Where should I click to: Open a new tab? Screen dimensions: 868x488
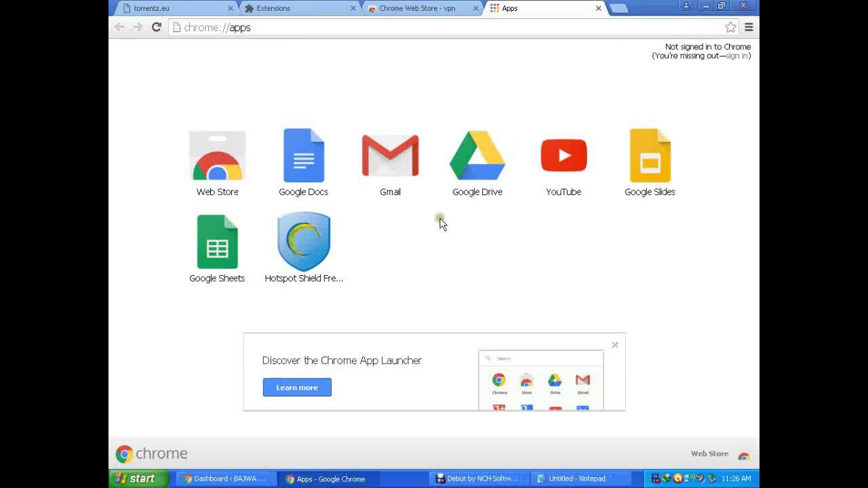pos(618,8)
